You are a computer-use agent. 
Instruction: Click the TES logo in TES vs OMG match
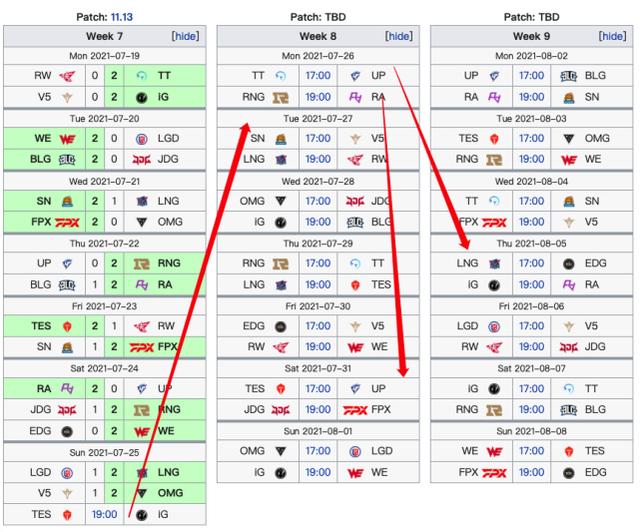[495, 138]
